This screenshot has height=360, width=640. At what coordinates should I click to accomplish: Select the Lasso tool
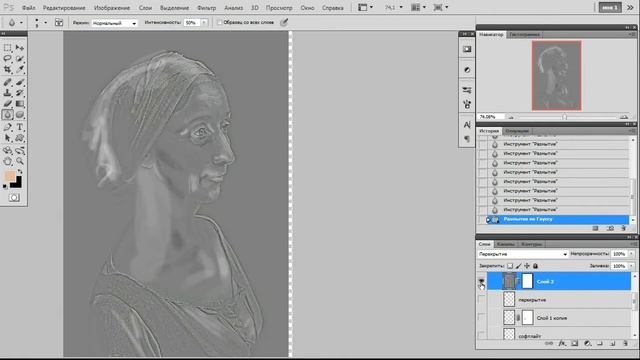(7, 59)
